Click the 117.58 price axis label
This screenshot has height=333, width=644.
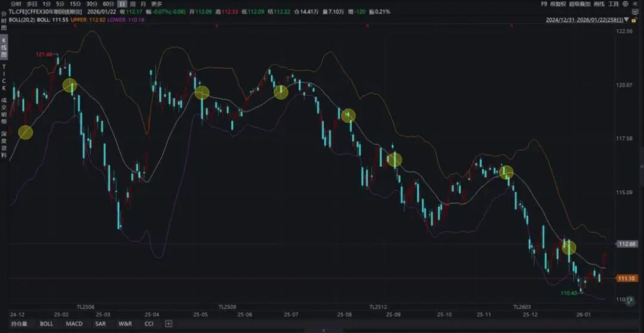pyautogui.click(x=625, y=139)
